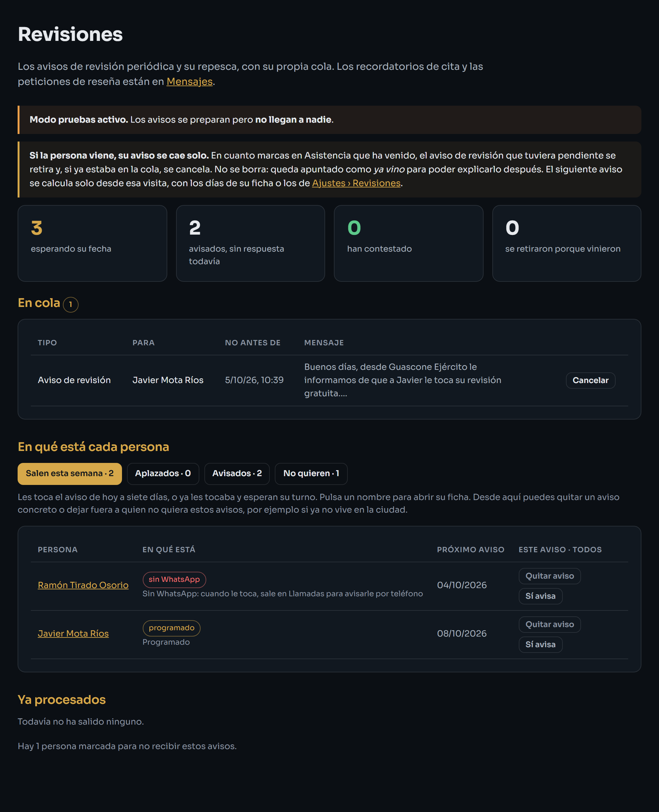659x812 pixels.
Task: Click the queued message preview 'Buenos días, desde Guascone'
Action: tap(403, 380)
